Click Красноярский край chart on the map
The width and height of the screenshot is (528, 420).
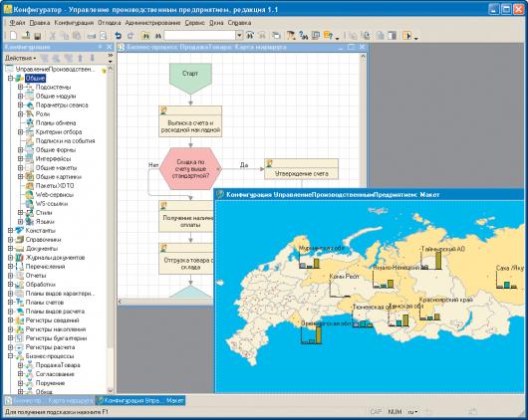(430, 314)
